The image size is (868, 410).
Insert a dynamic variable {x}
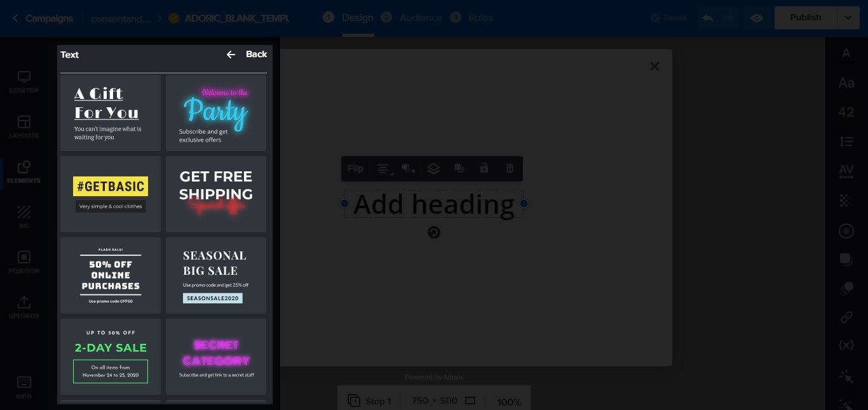point(846,345)
